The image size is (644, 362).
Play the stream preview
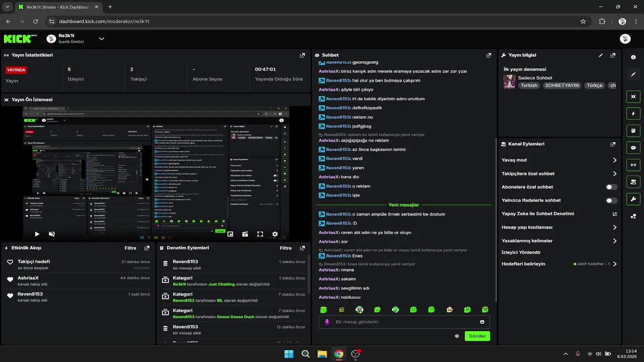click(x=37, y=234)
